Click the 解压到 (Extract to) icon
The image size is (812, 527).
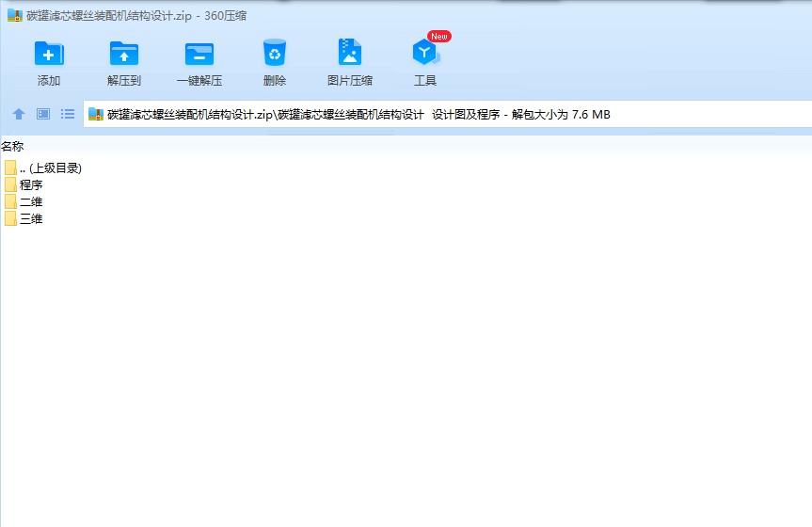[124, 54]
